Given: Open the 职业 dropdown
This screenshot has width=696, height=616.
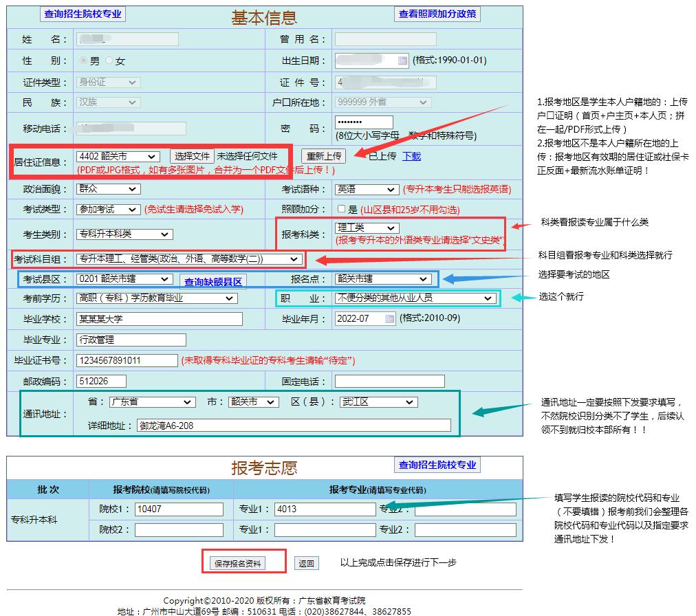Looking at the screenshot, I should click(415, 298).
